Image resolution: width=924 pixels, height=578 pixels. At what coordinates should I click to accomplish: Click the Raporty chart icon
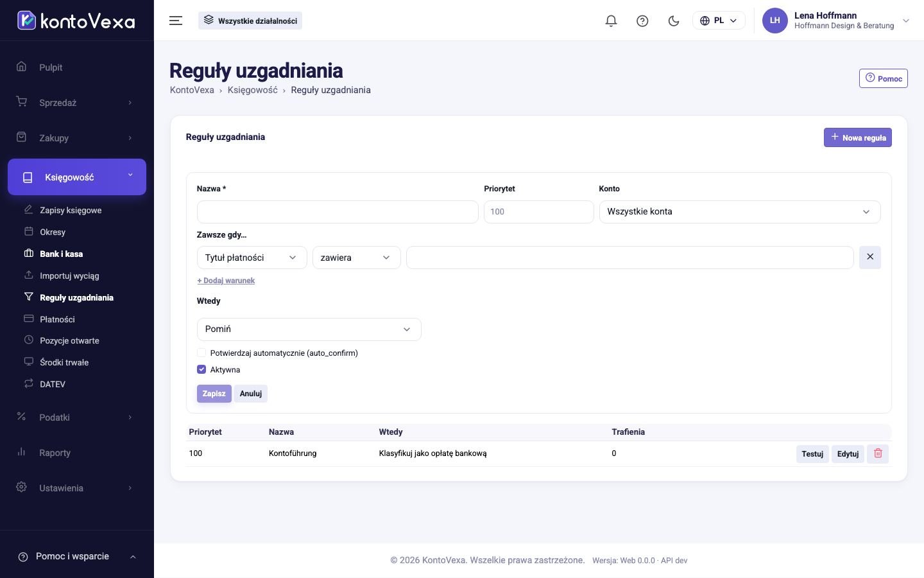pyautogui.click(x=21, y=452)
